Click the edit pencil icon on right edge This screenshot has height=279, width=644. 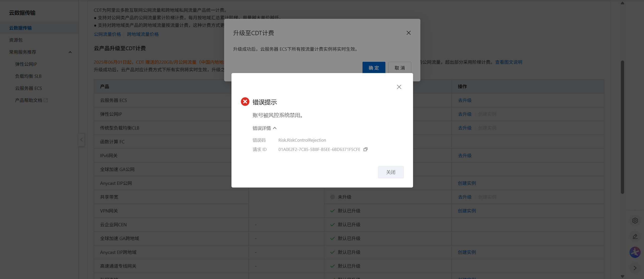click(635, 237)
